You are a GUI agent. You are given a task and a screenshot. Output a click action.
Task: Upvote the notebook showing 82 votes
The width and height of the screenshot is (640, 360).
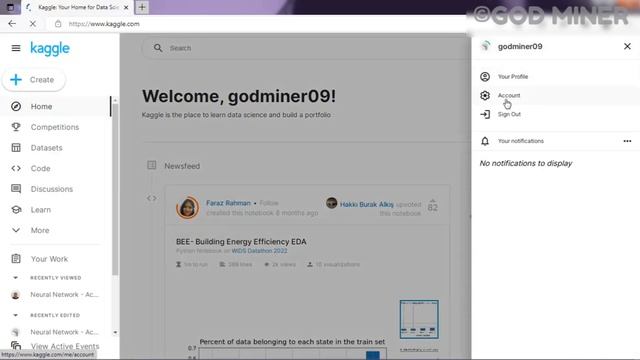(433, 205)
